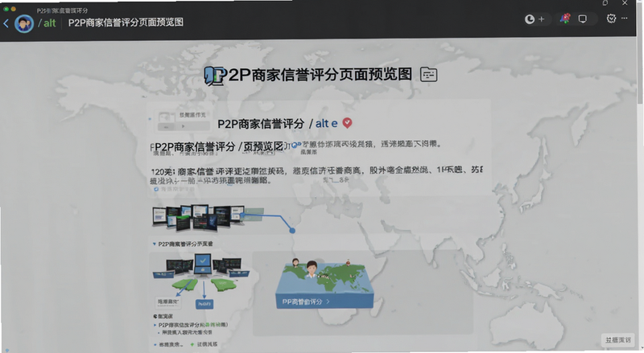The width and height of the screenshot is (644, 353).
Task: Click the large heading '2P商家信誉评分页面预览图'
Action: pos(319,75)
